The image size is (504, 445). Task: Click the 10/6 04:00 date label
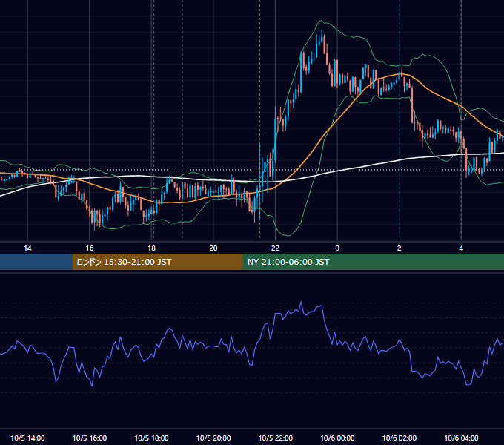[x=461, y=438]
